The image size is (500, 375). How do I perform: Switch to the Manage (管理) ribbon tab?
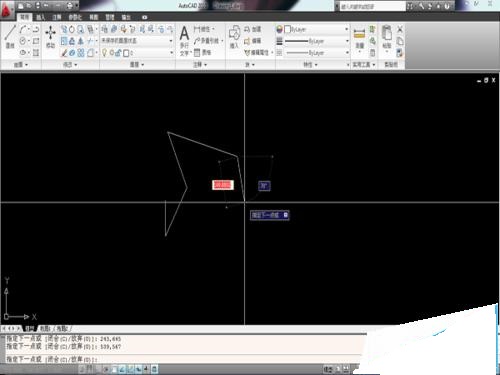tap(110, 17)
